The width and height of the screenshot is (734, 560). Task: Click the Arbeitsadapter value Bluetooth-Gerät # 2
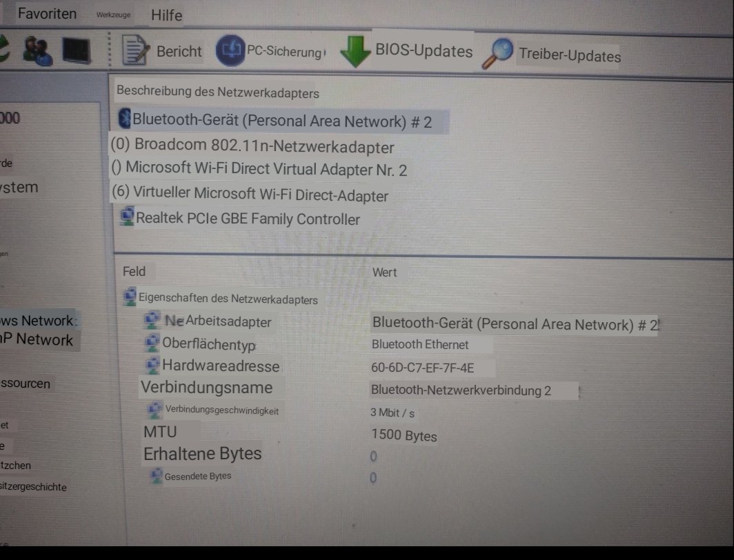click(515, 324)
